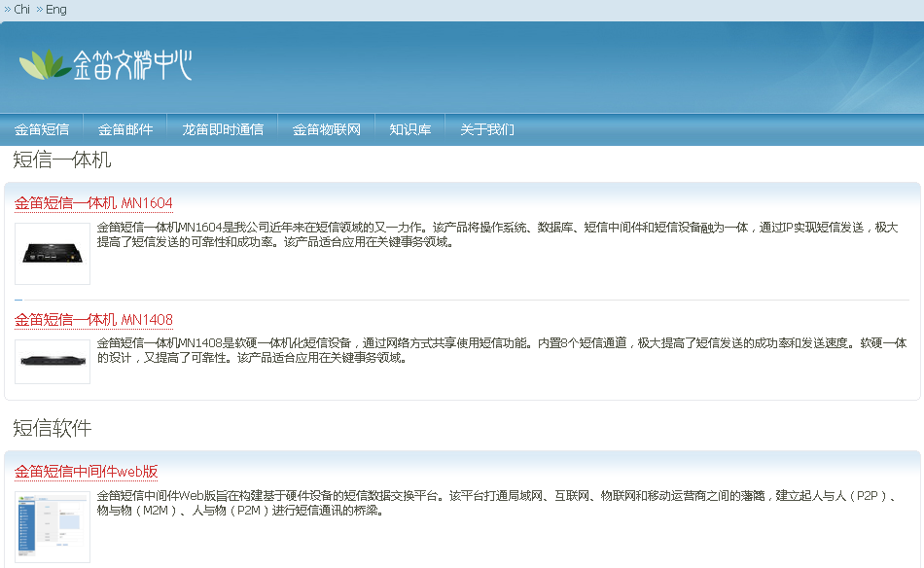
Task: Open the 金笛短信中间件web版 article link
Action: [86, 472]
